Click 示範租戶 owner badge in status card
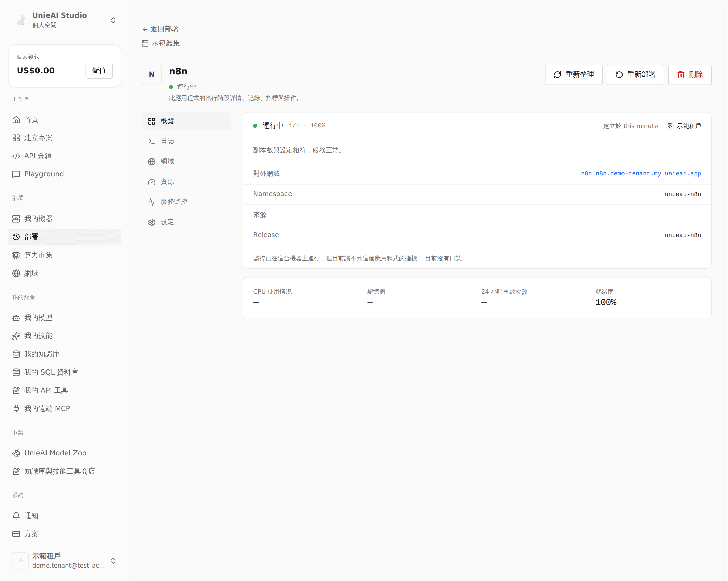 [684, 126]
